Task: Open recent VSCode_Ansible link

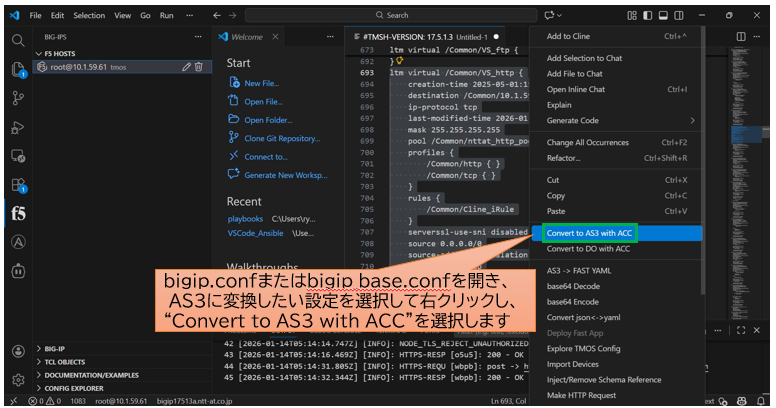Action: coord(255,233)
